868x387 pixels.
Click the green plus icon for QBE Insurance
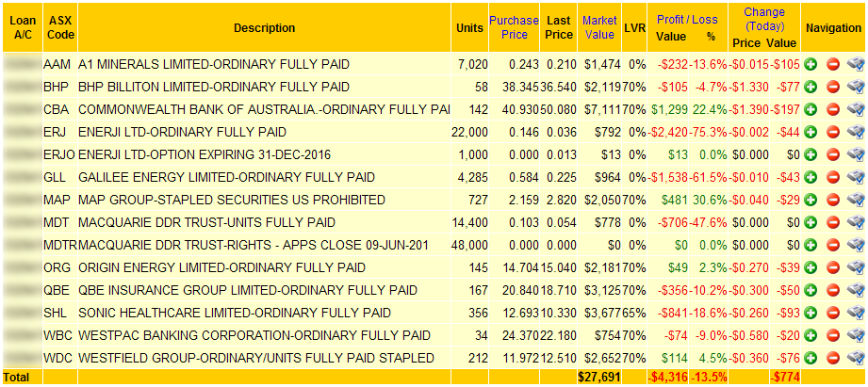811,291
